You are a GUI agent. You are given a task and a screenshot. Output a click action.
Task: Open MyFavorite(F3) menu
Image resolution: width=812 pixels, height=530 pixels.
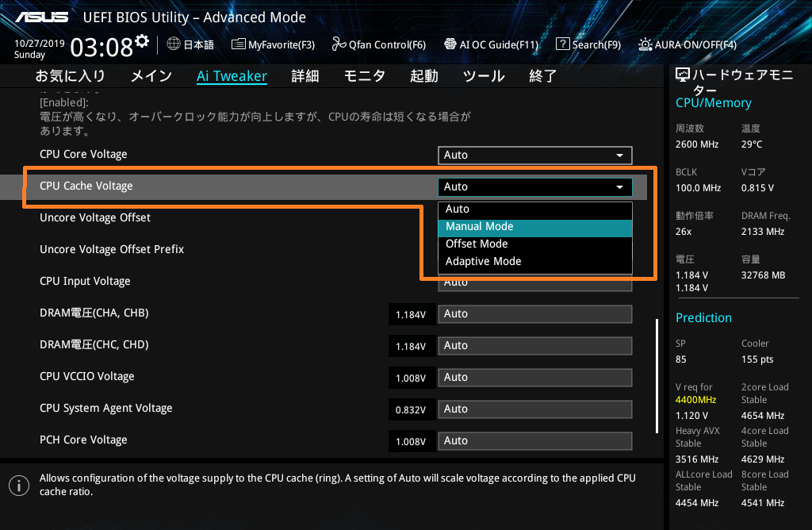(274, 44)
